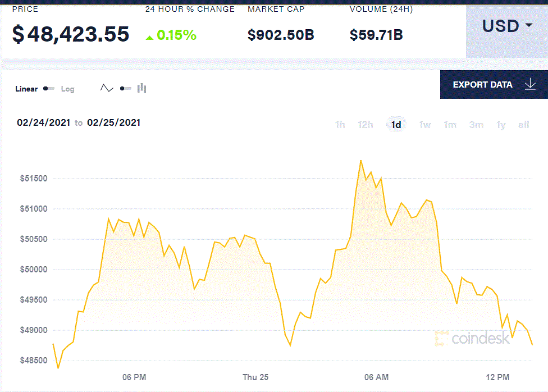Select the 1y range option
Screen dimensions: 548x392
[500, 125]
